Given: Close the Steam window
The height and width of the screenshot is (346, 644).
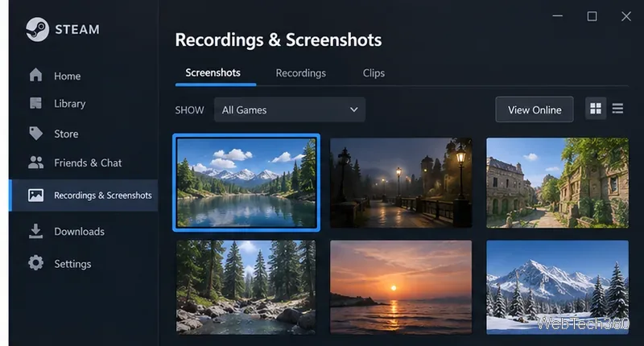Looking at the screenshot, I should pos(626,16).
